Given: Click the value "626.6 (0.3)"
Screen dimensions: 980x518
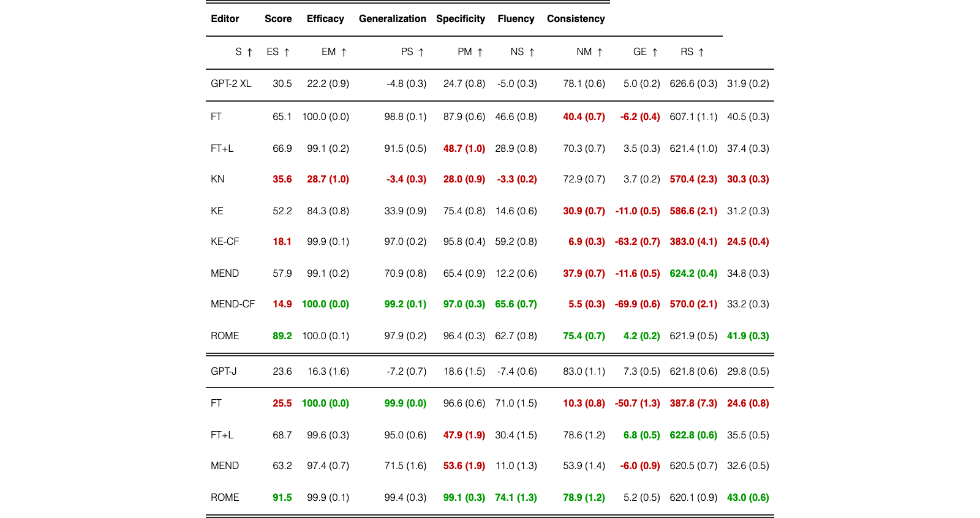Looking at the screenshot, I should click(x=693, y=84).
